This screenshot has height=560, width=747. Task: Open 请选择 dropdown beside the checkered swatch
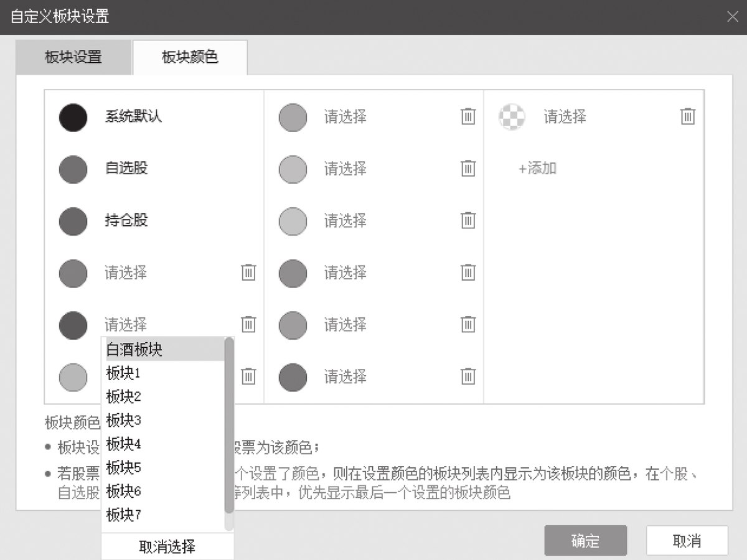[x=565, y=116]
